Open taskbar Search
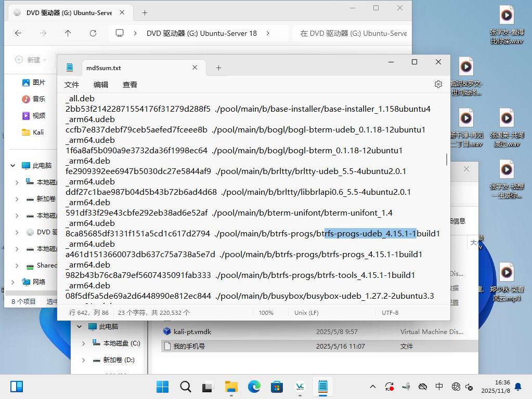Viewport: 532px width, 399px height. [x=185, y=387]
